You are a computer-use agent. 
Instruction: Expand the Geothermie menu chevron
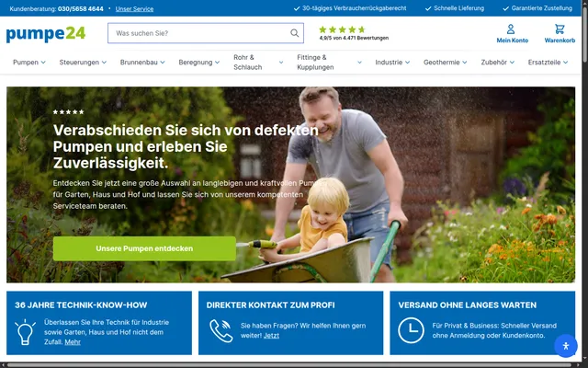point(465,63)
